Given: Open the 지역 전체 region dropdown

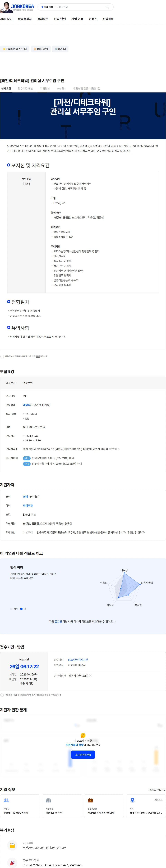Looking at the screenshot, I should tap(48, 7).
